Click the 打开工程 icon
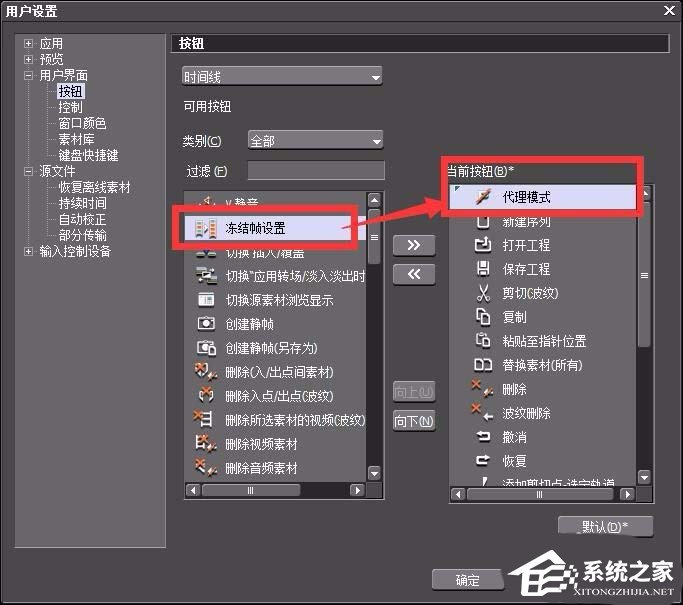This screenshot has width=683, height=605. [483, 245]
